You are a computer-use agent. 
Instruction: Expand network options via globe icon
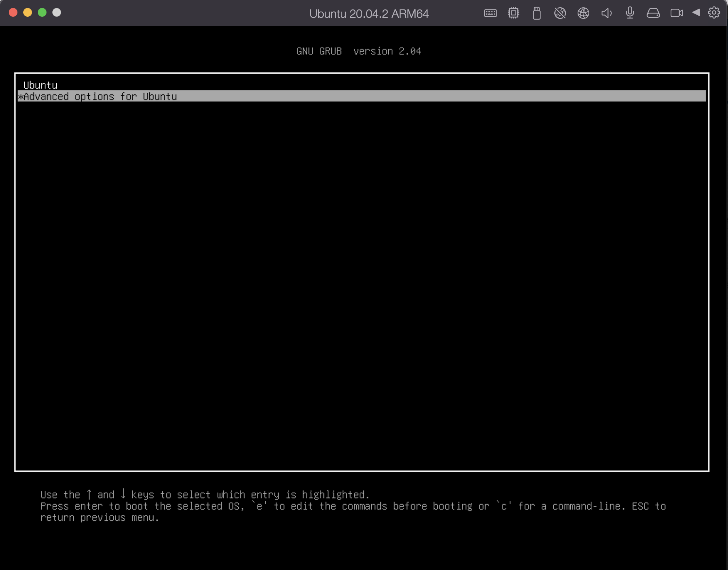click(x=583, y=13)
